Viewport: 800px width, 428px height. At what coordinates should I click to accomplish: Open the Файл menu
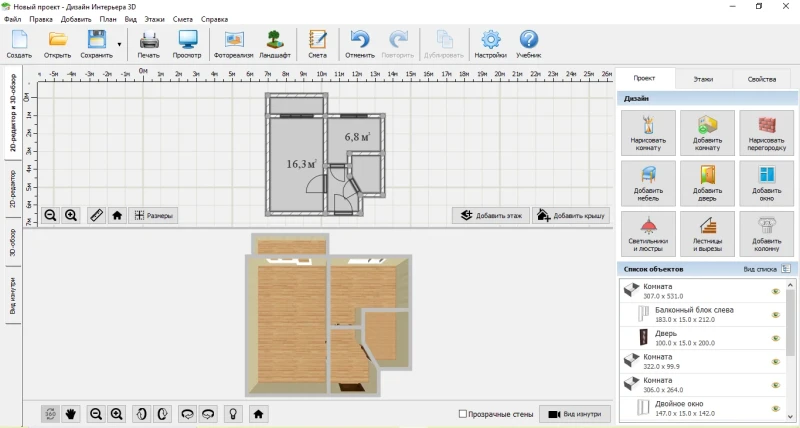[12, 19]
